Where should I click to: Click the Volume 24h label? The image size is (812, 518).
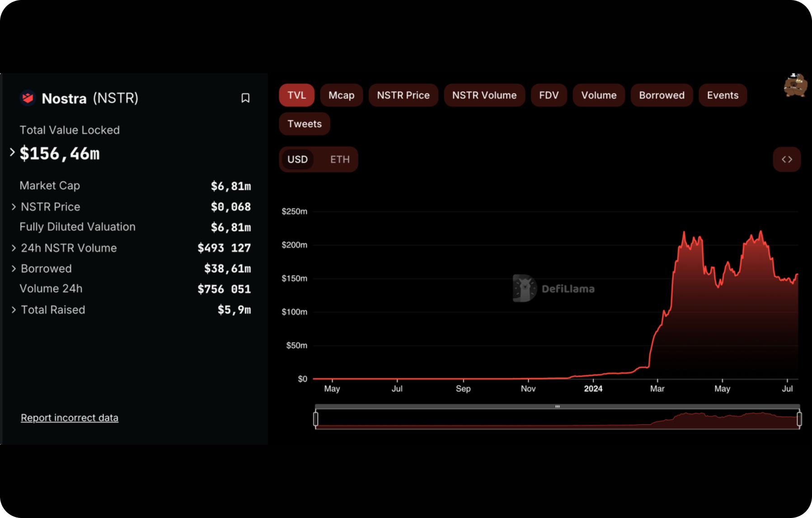click(51, 289)
